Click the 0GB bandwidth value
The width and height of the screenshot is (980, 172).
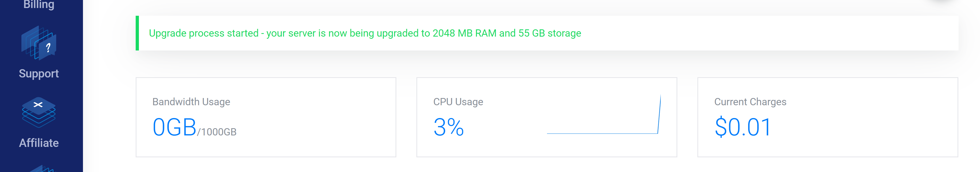point(174,127)
